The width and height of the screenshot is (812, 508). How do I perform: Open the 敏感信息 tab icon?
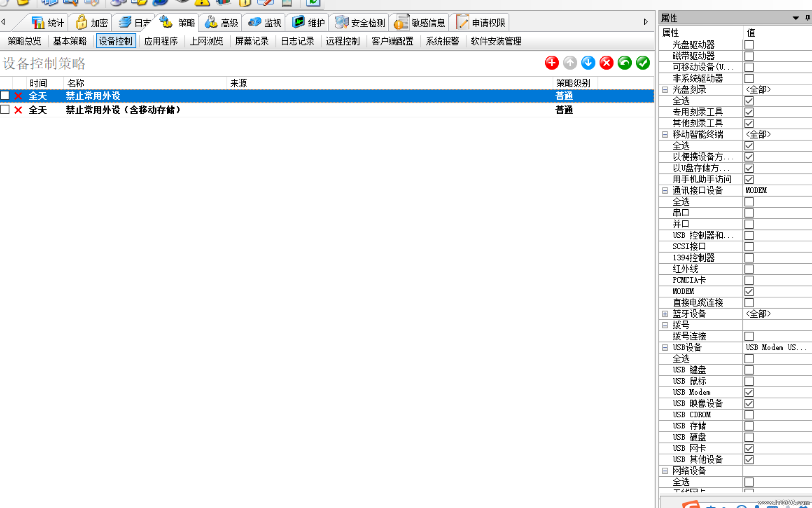402,22
